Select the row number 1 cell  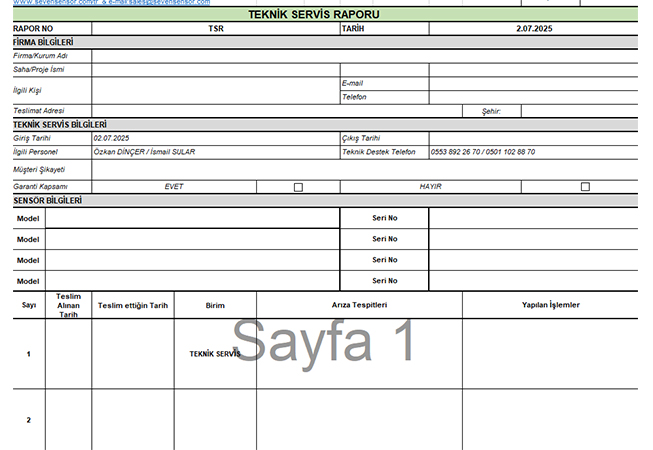tap(29, 354)
